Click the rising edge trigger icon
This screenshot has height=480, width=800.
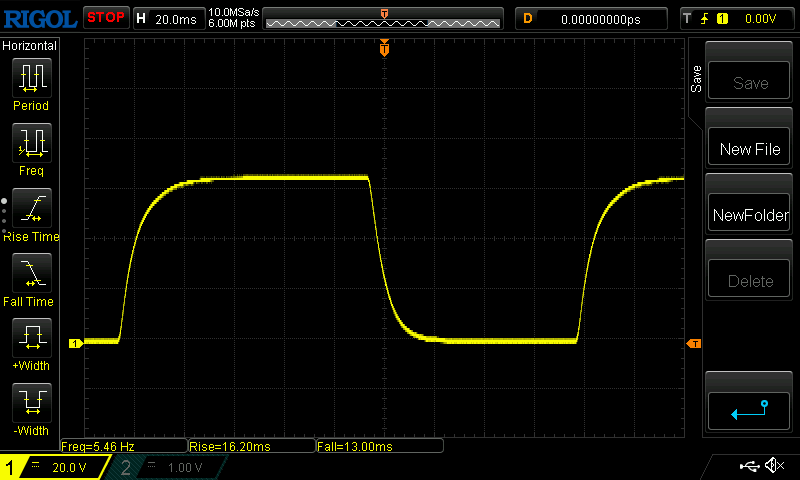[x=704, y=19]
